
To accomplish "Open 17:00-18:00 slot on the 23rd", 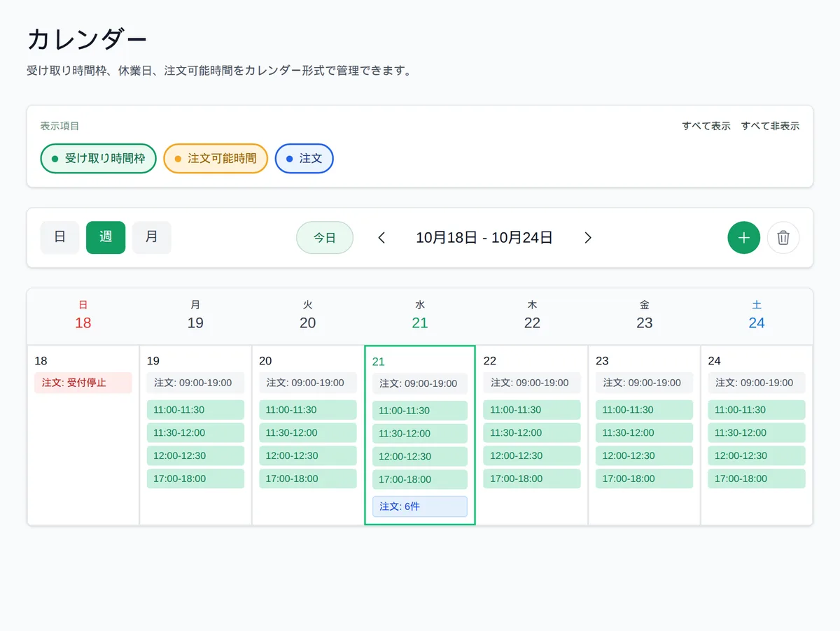I will pos(645,479).
